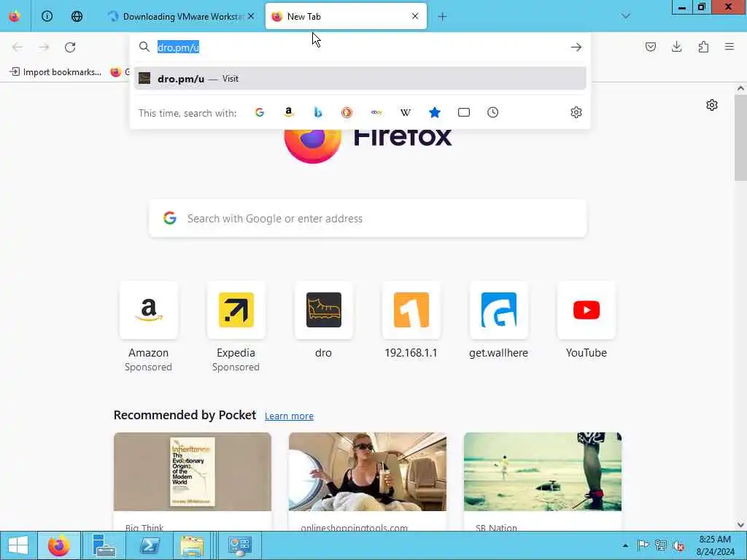Open the SB Nation story card
The image size is (747, 560).
pos(543,481)
